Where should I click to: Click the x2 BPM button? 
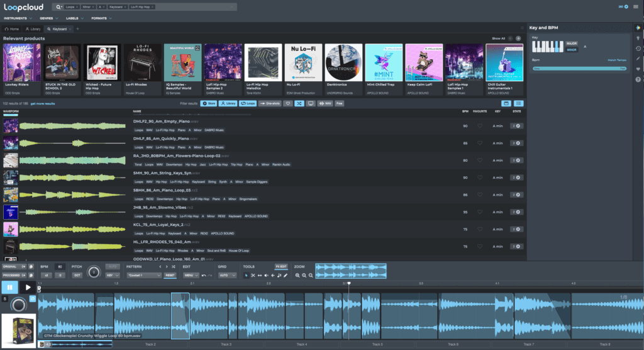(x=47, y=276)
